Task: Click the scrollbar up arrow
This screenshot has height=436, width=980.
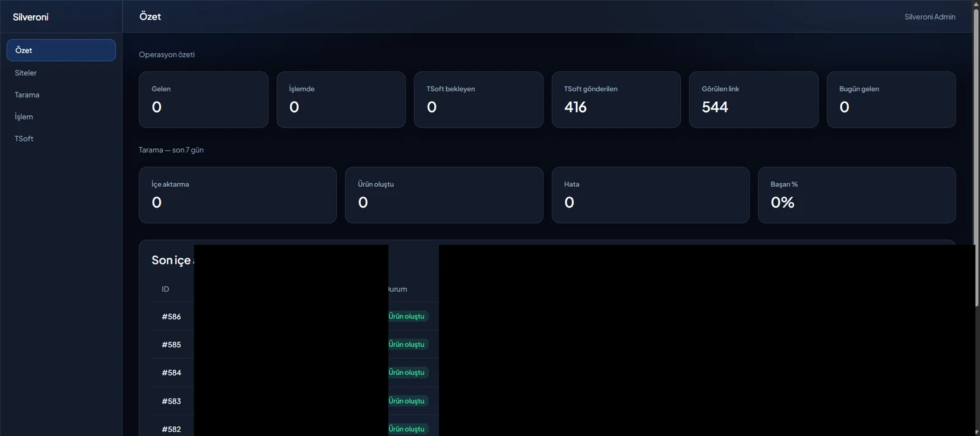Action: tap(976, 4)
